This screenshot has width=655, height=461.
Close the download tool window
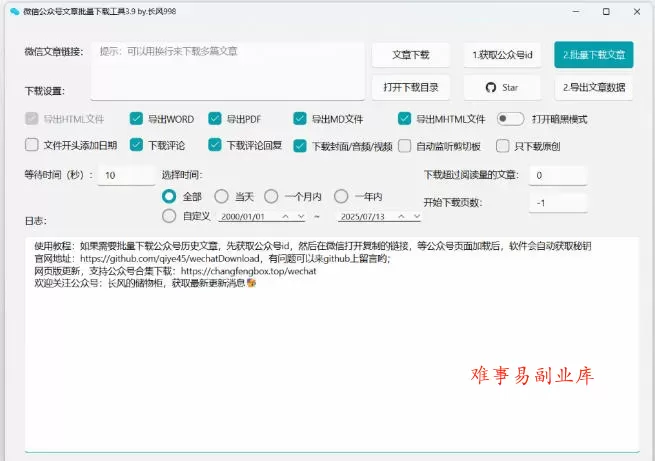pyautogui.click(x=637, y=12)
